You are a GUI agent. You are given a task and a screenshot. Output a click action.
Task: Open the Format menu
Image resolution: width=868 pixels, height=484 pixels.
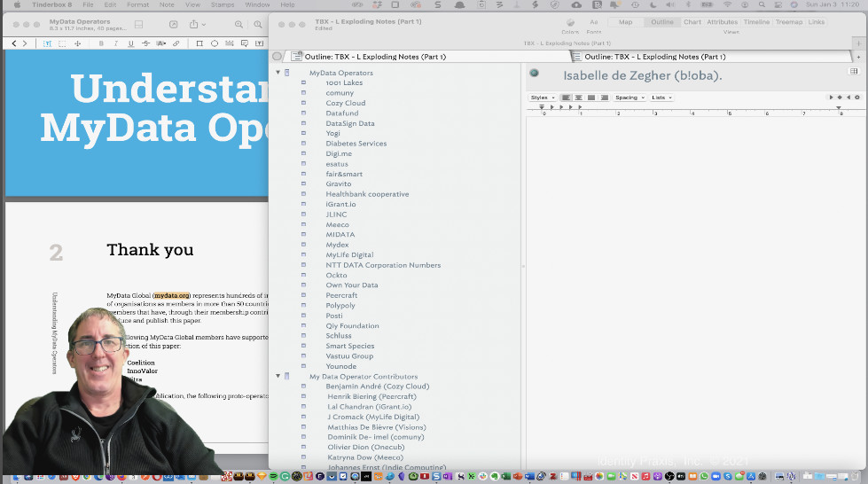[x=137, y=4]
